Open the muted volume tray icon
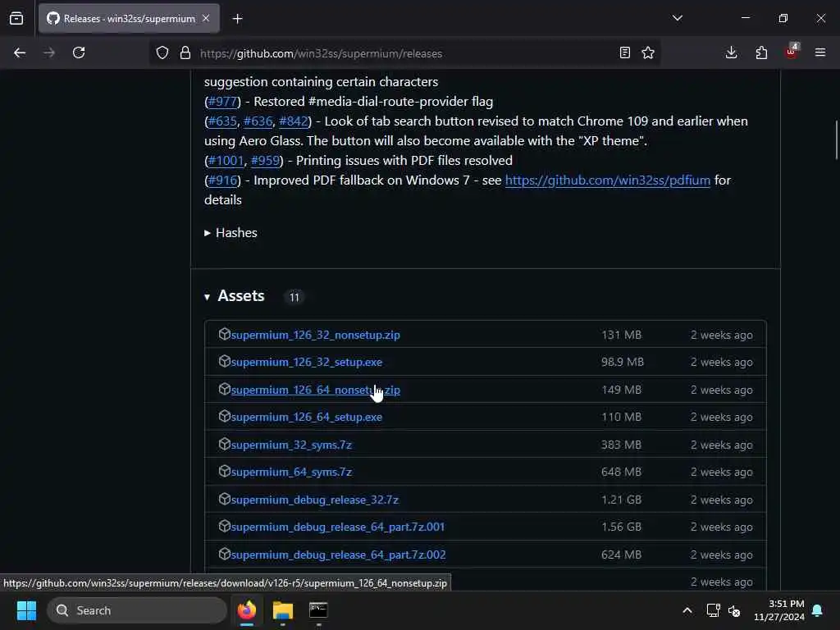Screen dimensions: 840x630 (734, 610)
